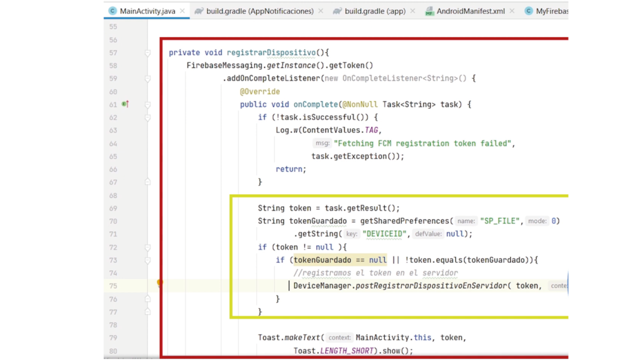The image size is (644, 362).
Task: Fold the if (!task.isSuccessful()) block at line 62
Action: pyautogui.click(x=148, y=118)
